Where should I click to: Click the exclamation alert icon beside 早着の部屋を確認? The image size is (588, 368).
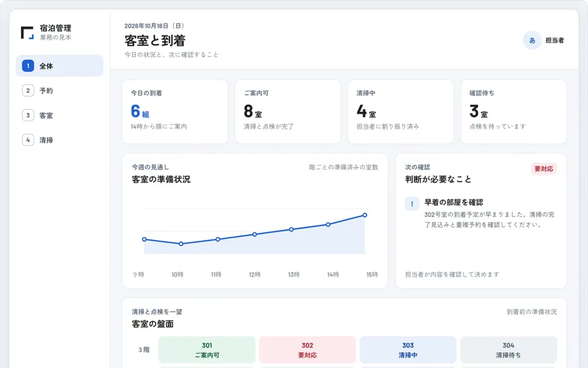point(412,204)
